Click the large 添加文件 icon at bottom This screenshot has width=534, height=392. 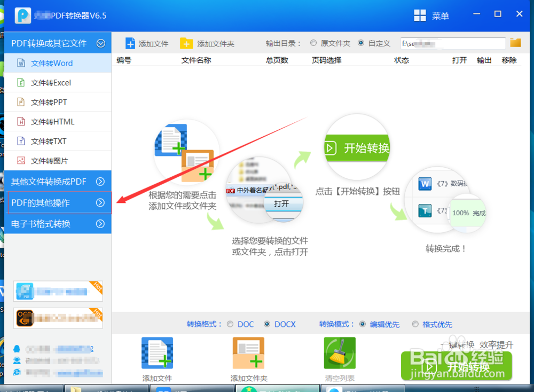158,353
